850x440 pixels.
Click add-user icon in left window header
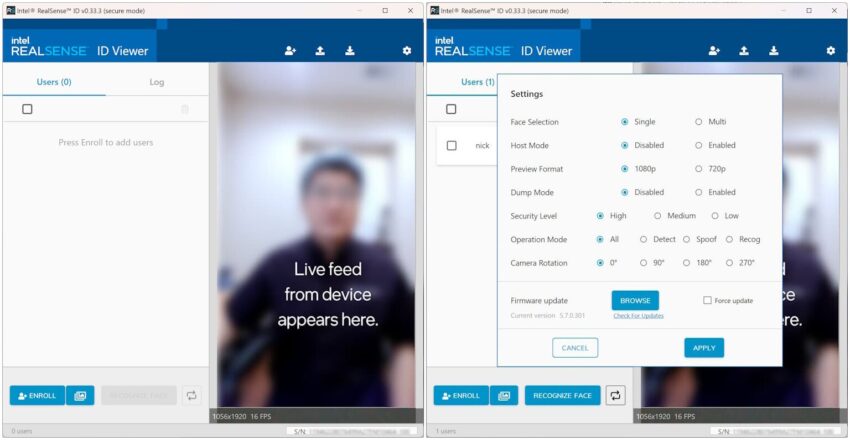(291, 51)
